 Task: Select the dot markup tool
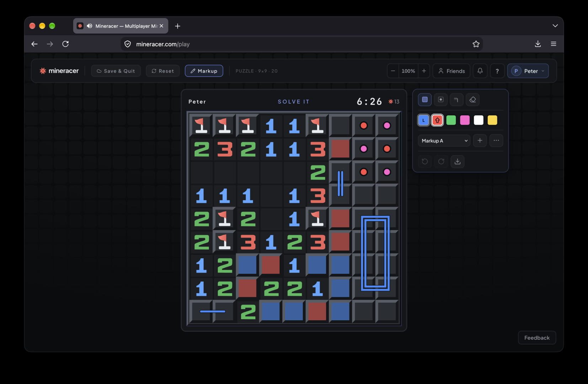click(441, 100)
